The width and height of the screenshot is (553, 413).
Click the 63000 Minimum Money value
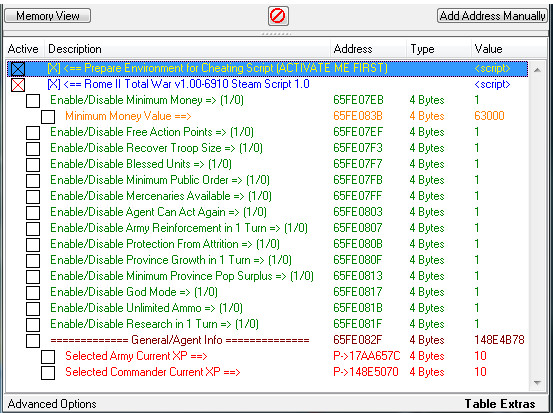(x=489, y=116)
